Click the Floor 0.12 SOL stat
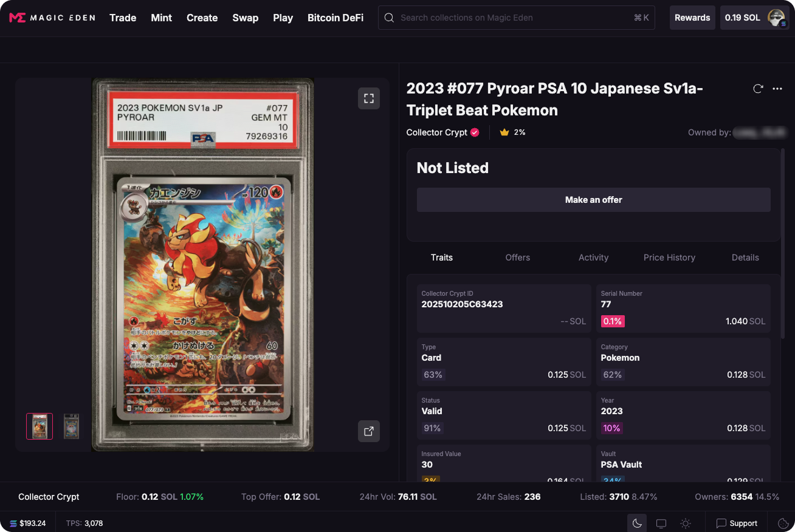Screen dimensions: 795x532 (160, 497)
